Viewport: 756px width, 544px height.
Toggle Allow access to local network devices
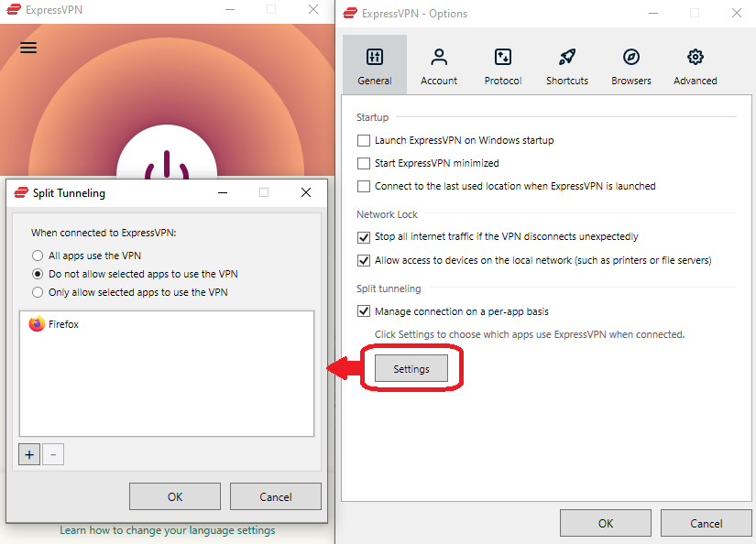click(x=364, y=260)
